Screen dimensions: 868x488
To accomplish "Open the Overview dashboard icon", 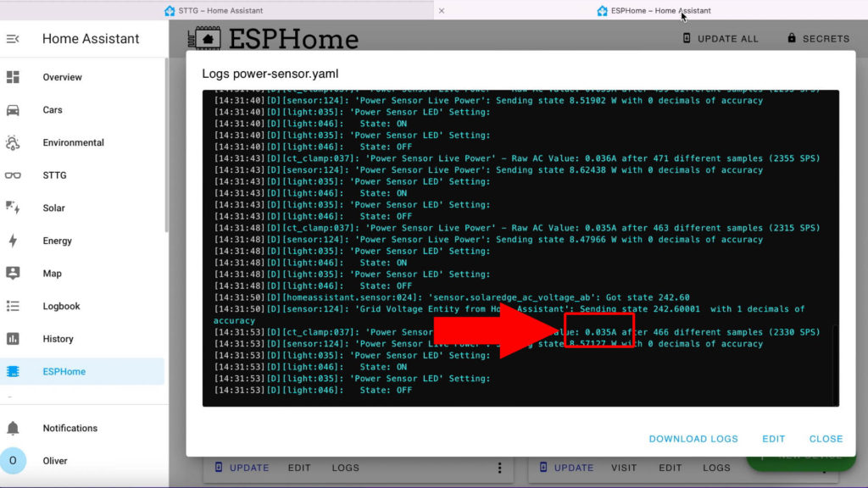I will click(13, 77).
